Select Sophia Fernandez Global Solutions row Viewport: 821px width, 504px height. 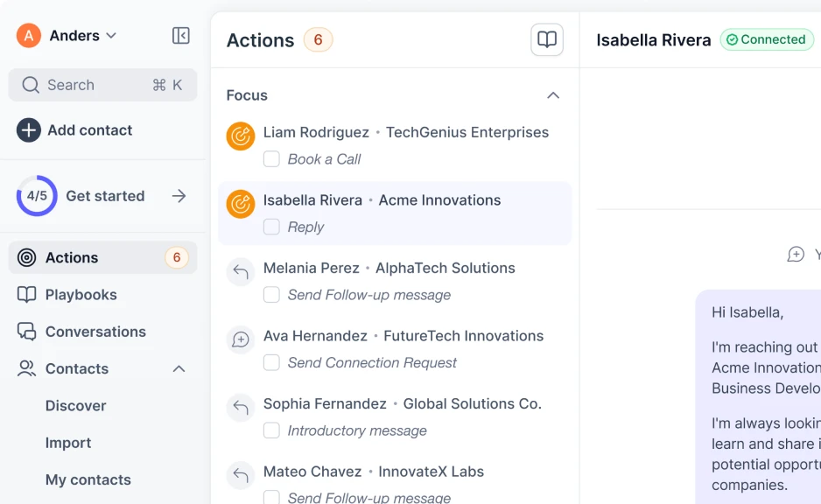(x=395, y=417)
